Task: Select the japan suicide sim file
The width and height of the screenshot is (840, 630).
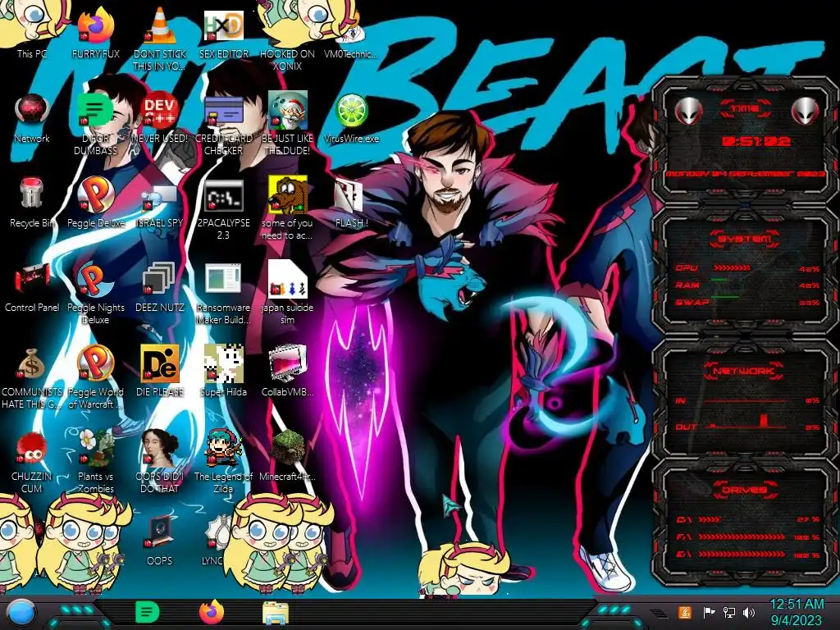Action: (287, 294)
